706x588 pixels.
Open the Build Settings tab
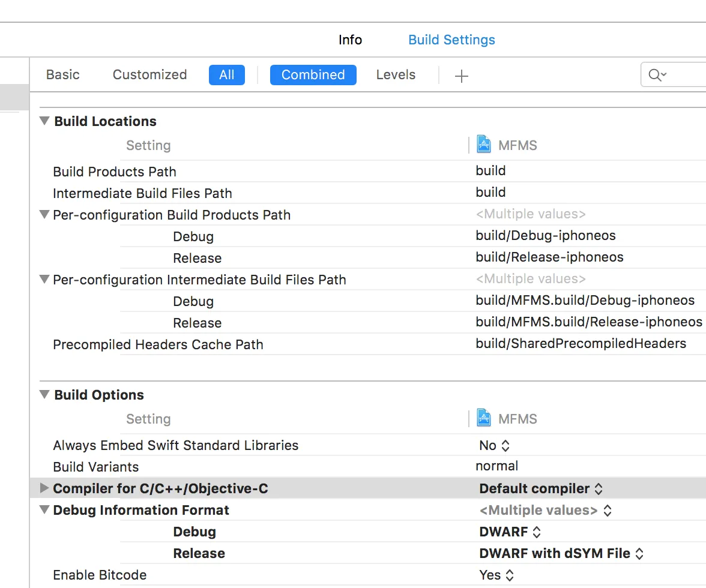pyautogui.click(x=451, y=40)
